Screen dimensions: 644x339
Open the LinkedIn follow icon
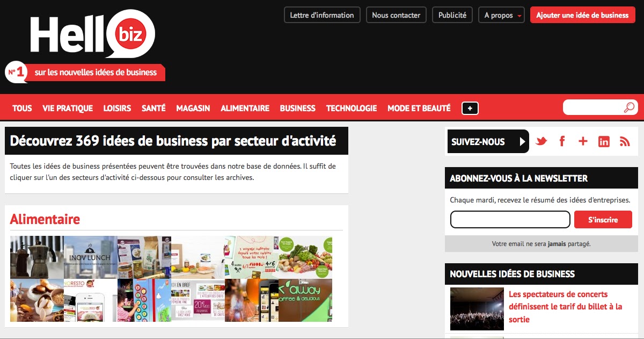[x=604, y=141]
